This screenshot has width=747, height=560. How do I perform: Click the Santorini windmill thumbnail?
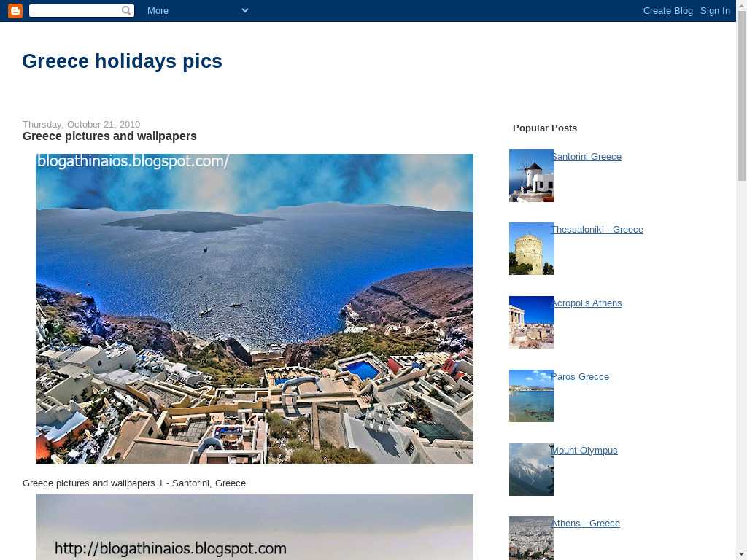click(532, 176)
